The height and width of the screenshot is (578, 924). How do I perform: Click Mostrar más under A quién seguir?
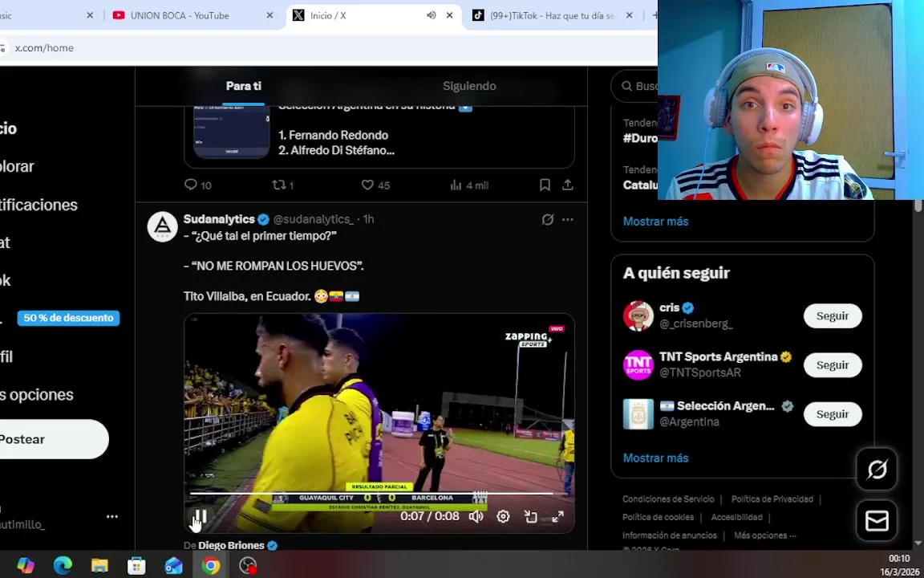click(655, 458)
